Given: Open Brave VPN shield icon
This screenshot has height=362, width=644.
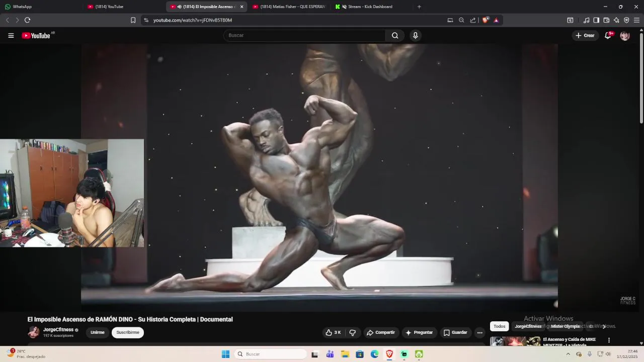Looking at the screenshot, I should tap(626, 20).
